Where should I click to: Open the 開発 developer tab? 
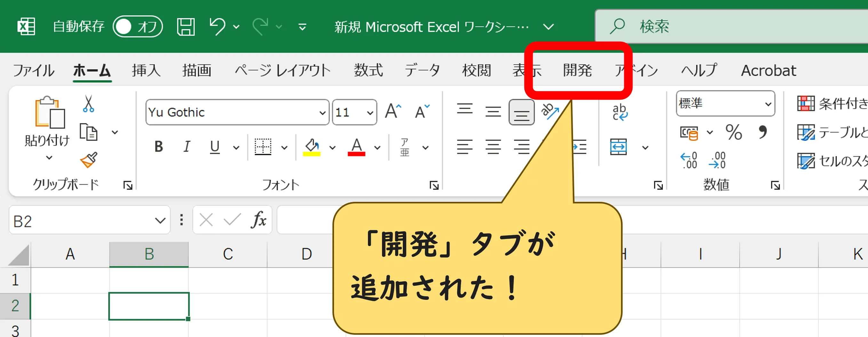(x=577, y=70)
